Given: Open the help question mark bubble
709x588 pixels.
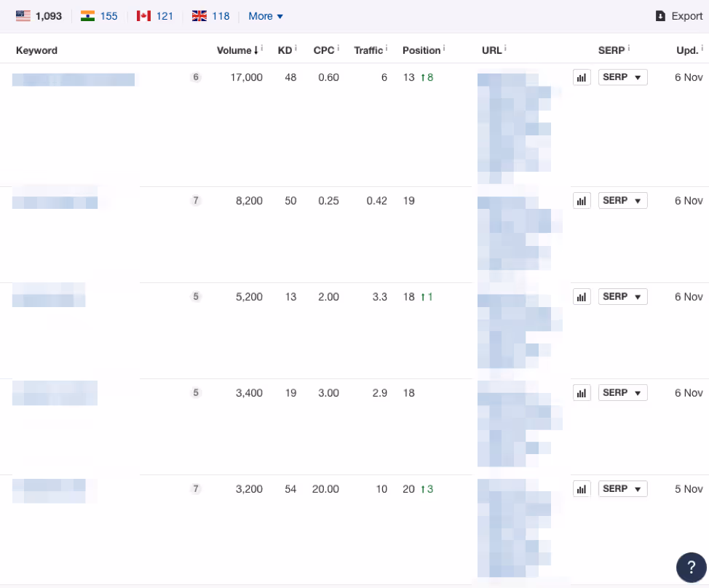Looking at the screenshot, I should point(692,567).
